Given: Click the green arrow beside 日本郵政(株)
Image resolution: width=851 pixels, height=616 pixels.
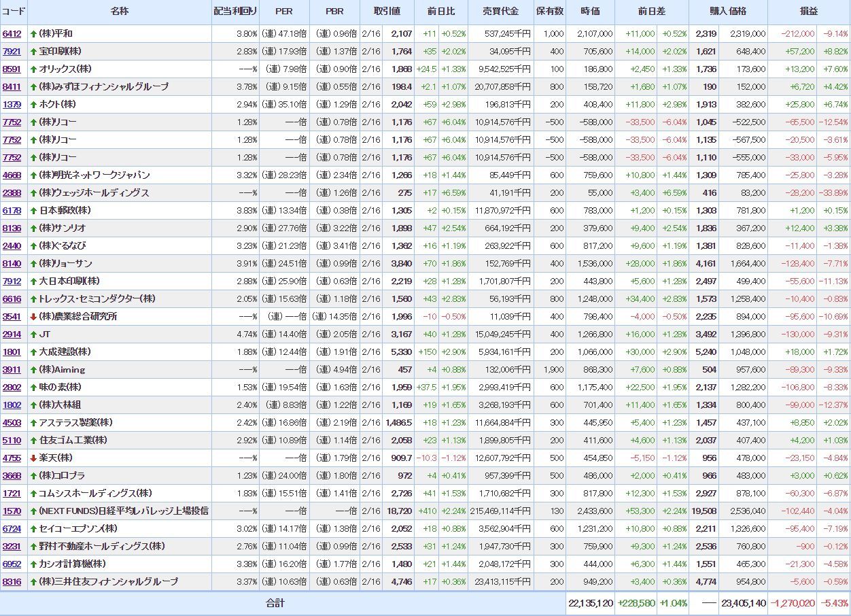Looking at the screenshot, I should pyautogui.click(x=33, y=210).
